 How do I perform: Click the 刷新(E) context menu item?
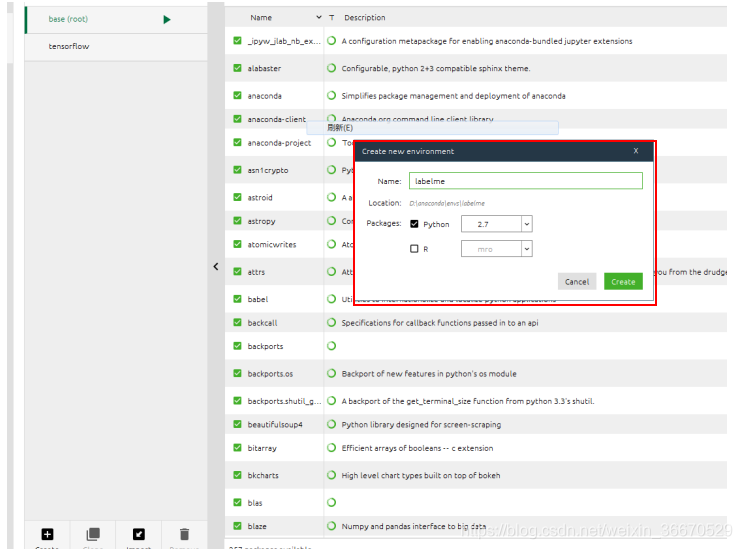(x=433, y=128)
